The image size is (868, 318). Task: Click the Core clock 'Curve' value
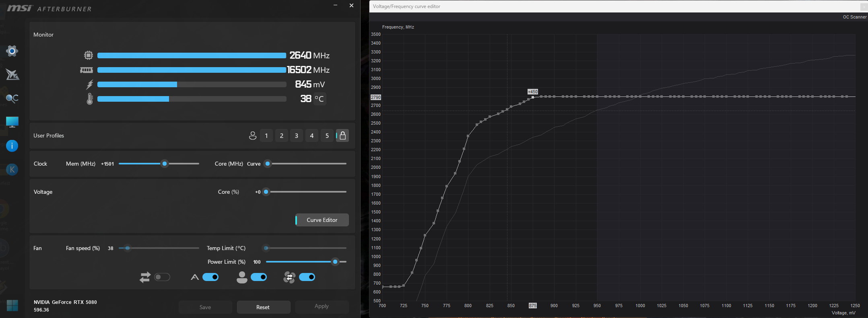tap(254, 164)
